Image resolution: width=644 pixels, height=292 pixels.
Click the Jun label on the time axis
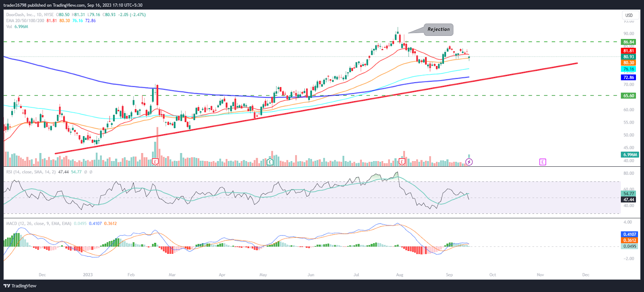(x=311, y=275)
